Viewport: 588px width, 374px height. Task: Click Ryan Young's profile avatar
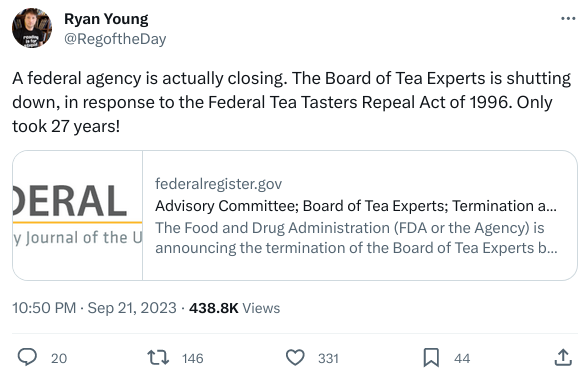click(32, 28)
